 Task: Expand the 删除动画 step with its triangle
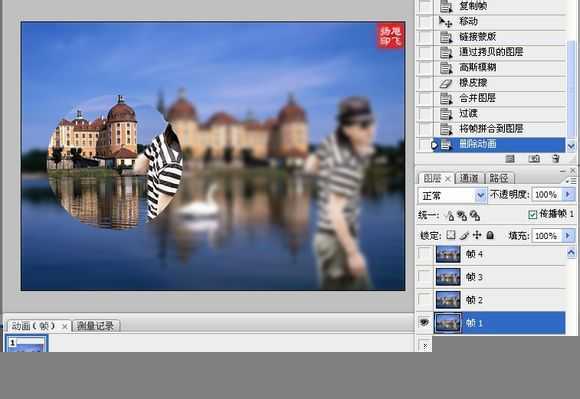pos(435,145)
